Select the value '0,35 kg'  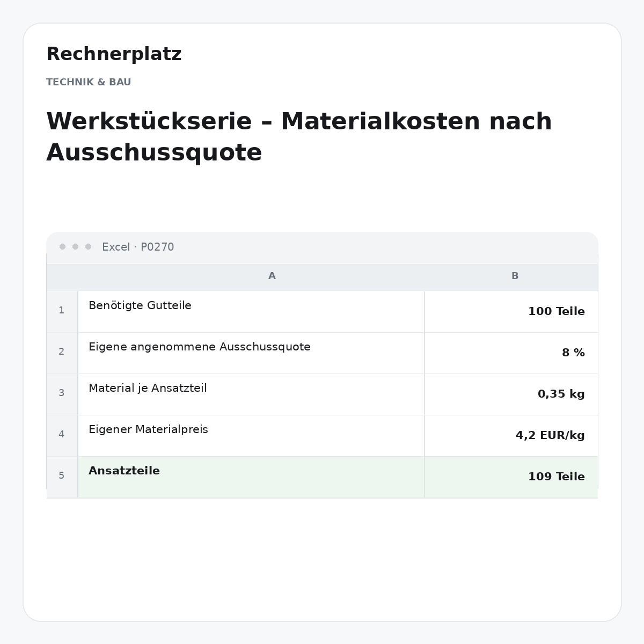[x=561, y=394]
